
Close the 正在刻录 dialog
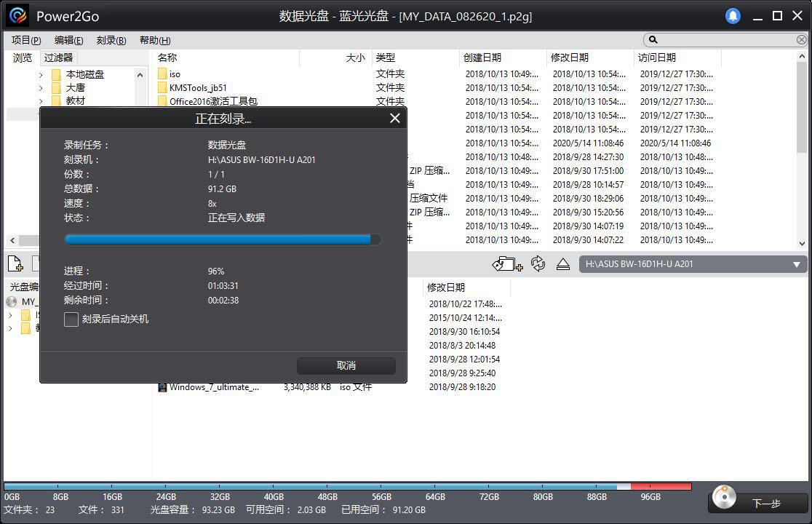[394, 119]
